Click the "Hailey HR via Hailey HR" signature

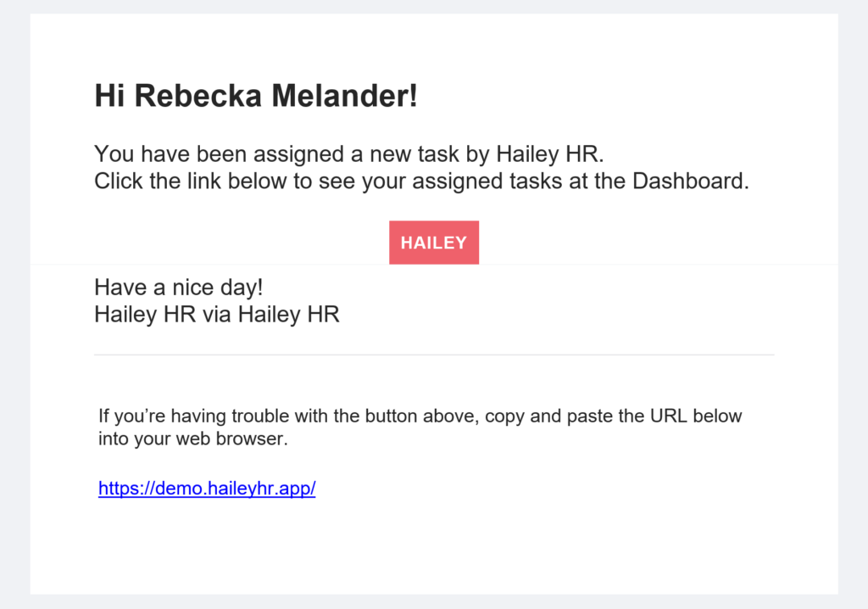(217, 314)
